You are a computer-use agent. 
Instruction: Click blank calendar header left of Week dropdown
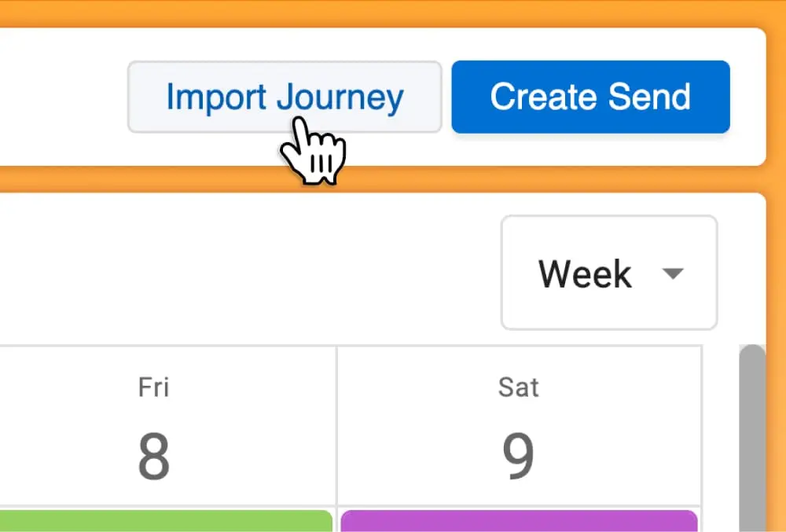[236, 273]
